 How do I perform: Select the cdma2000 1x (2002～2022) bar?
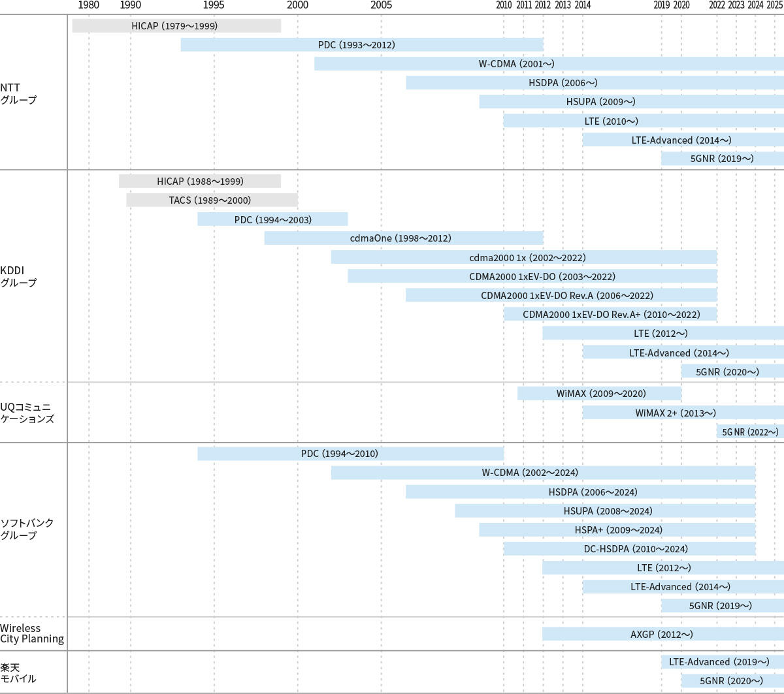coord(523,258)
